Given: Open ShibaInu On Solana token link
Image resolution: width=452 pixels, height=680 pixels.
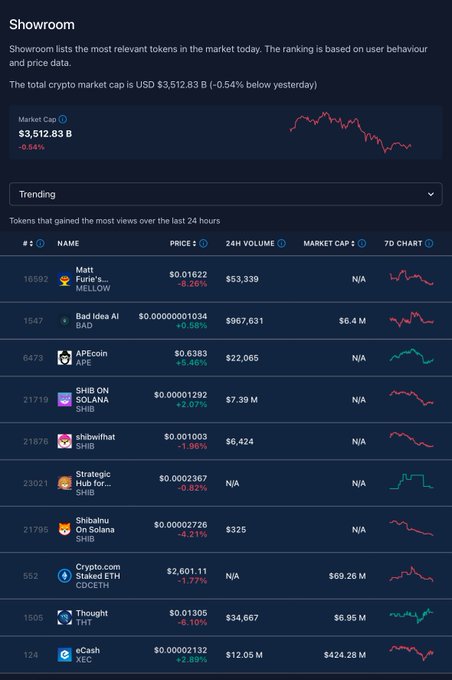Looking at the screenshot, I should coord(95,530).
